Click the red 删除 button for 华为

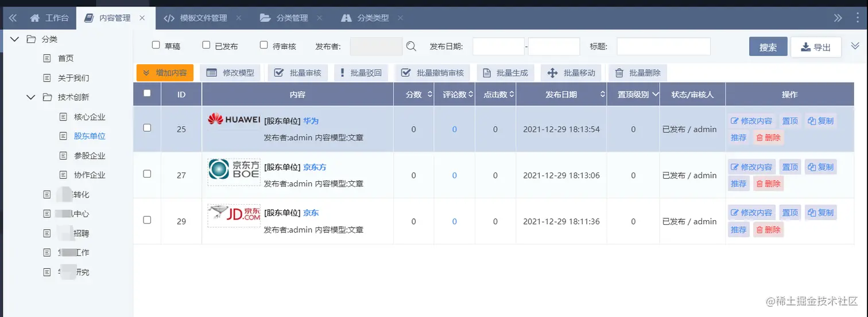[768, 138]
